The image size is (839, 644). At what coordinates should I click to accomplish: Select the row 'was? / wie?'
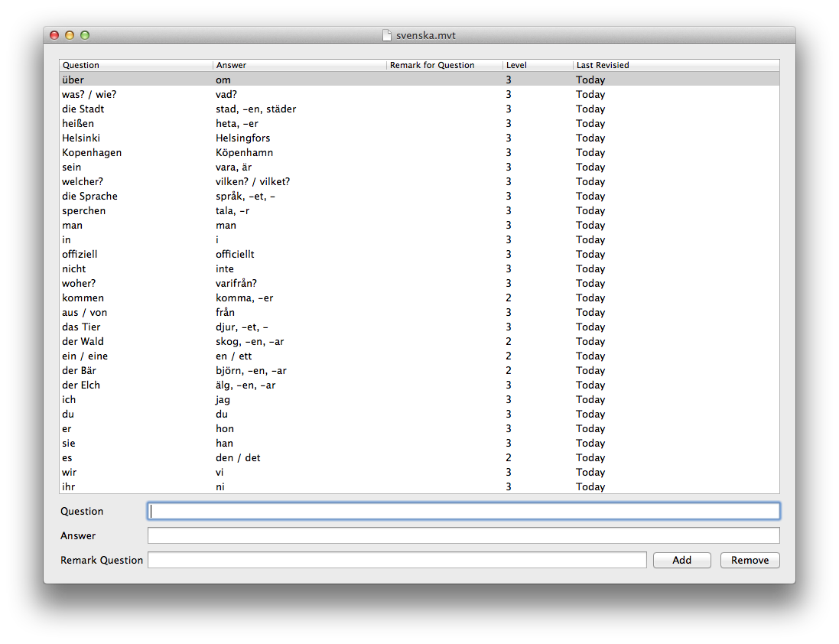pos(419,94)
